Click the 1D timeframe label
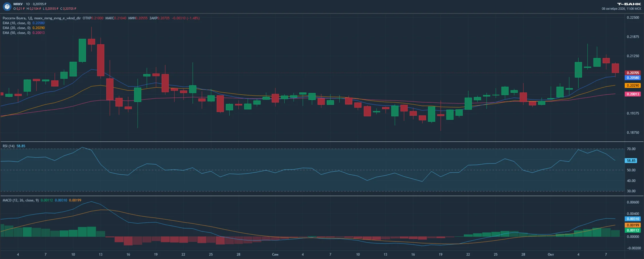 (x=28, y=4)
